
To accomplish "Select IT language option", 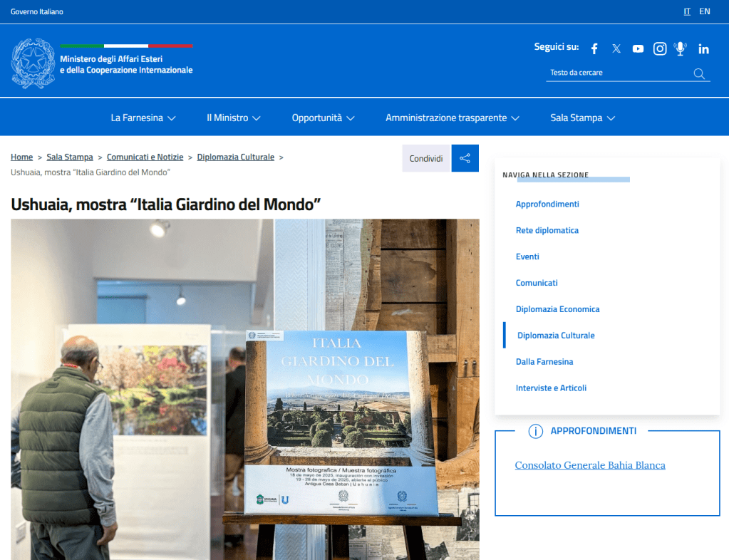I will point(687,11).
